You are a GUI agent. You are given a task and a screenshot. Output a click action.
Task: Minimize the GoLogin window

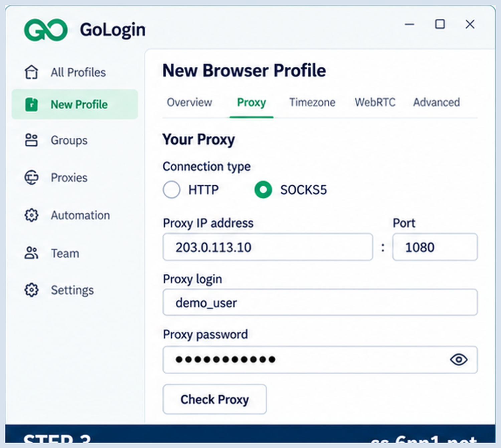click(409, 24)
